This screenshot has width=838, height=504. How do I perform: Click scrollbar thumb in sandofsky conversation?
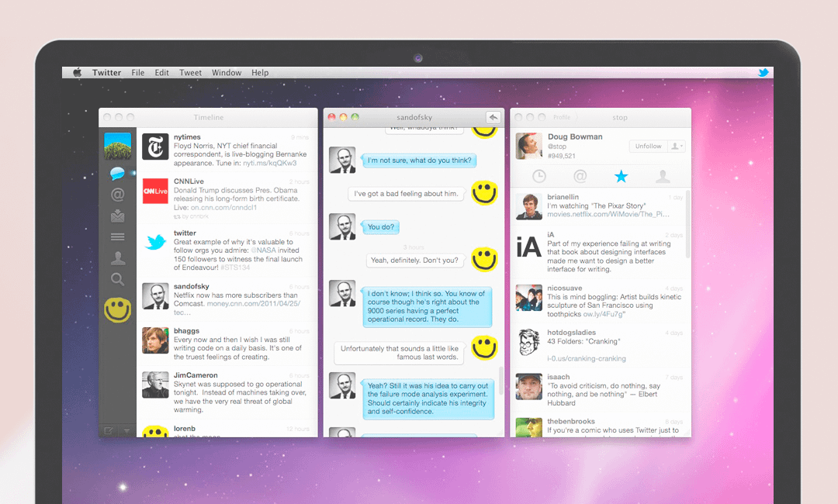(500, 380)
